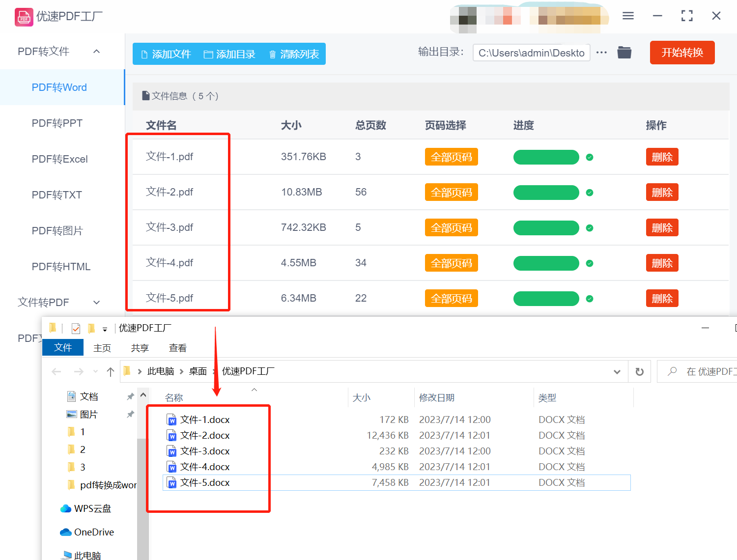
Task: Click 桌面 in Explorer breadcrumb
Action: (198, 371)
